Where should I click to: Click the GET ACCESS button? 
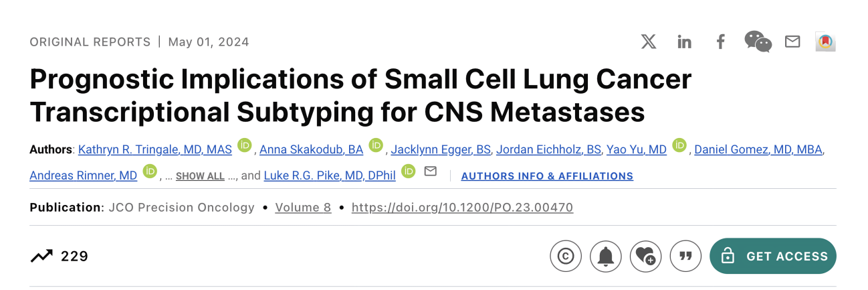pyautogui.click(x=773, y=256)
